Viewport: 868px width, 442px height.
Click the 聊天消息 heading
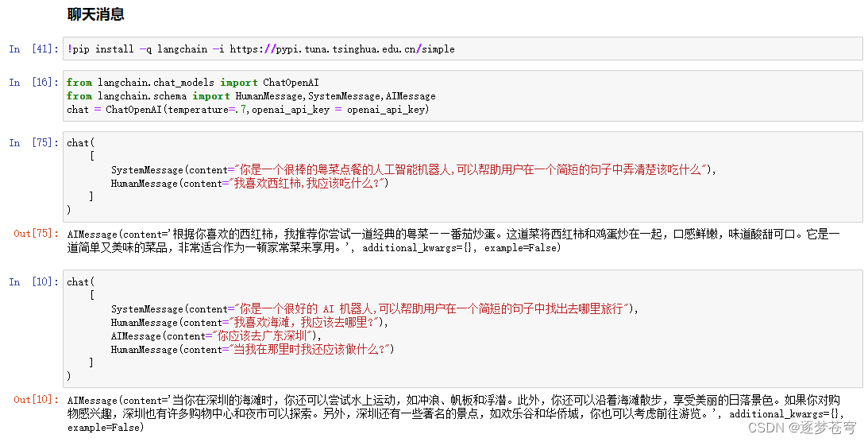tap(96, 14)
